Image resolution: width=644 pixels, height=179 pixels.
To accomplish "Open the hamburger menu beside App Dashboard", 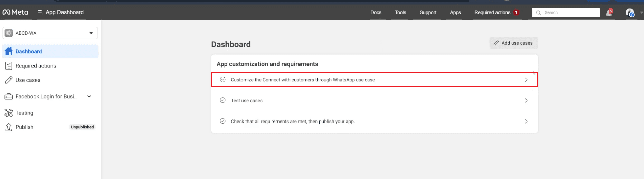I will point(39,12).
